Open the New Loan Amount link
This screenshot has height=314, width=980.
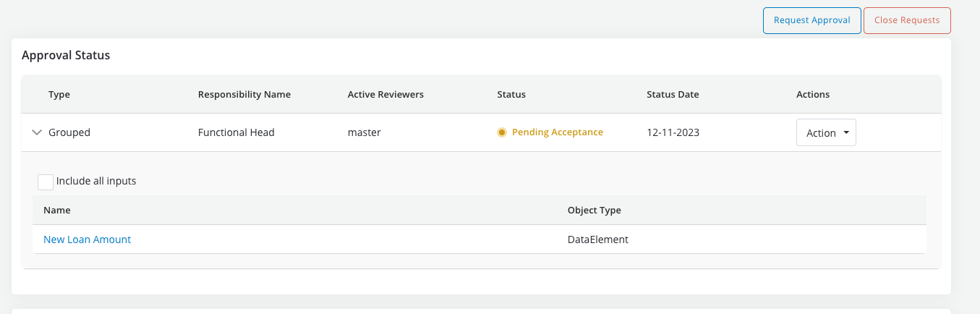coord(87,239)
